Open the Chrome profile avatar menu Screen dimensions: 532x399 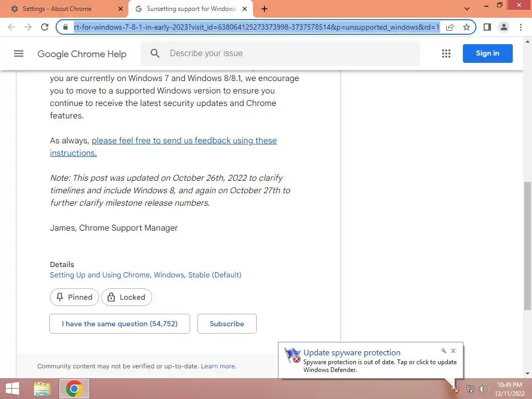click(x=504, y=27)
